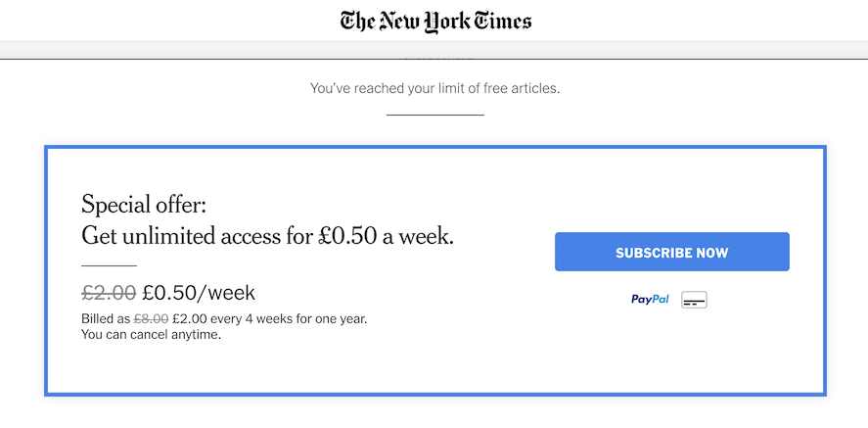This screenshot has height=428, width=868.
Task: Click the short divider under the limit message
Action: 434,116
